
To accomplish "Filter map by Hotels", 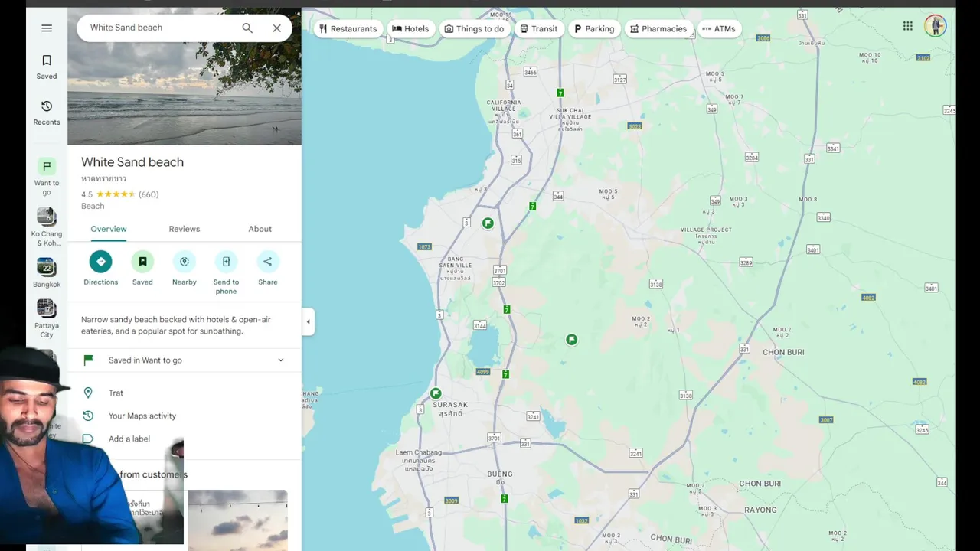I will click(410, 29).
